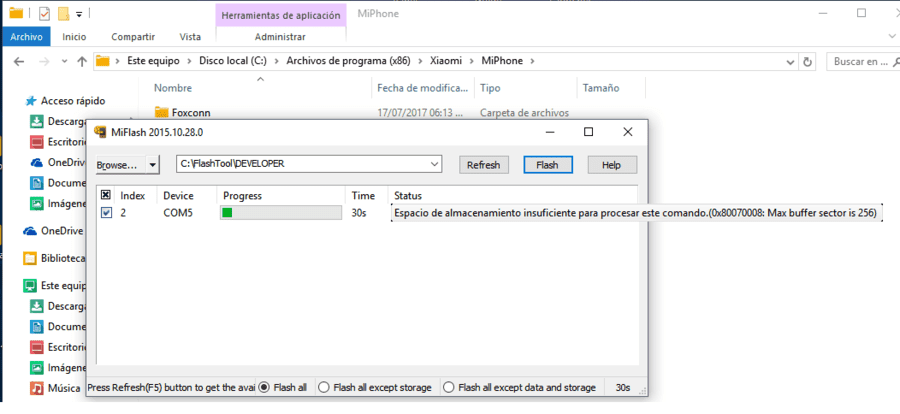Click the Explorer title bar folder icon
Screen dimensions: 900x414
16,13
